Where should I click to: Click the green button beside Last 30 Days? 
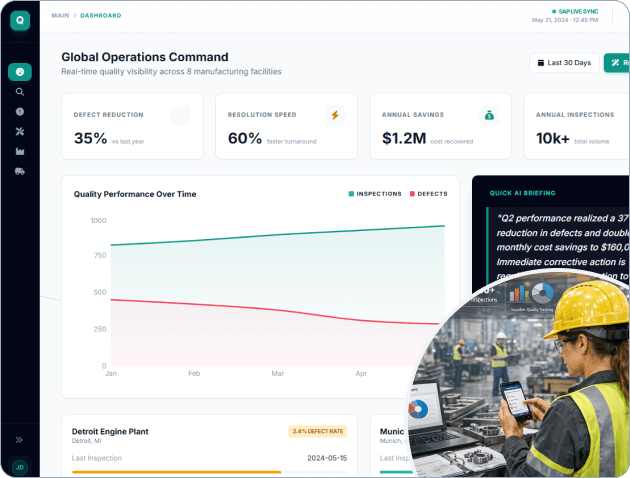617,63
